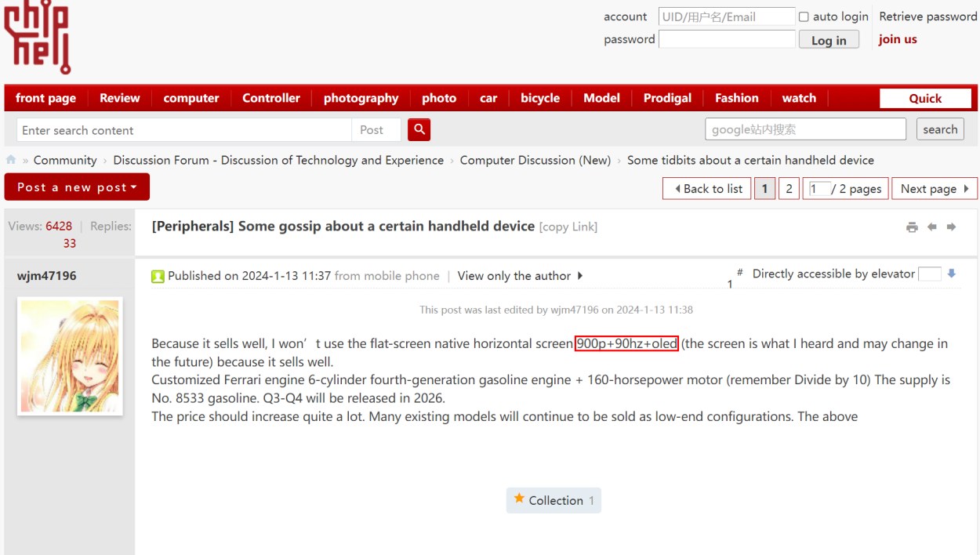This screenshot has width=980, height=555.
Task: Expand View only the author arrow
Action: click(x=580, y=276)
